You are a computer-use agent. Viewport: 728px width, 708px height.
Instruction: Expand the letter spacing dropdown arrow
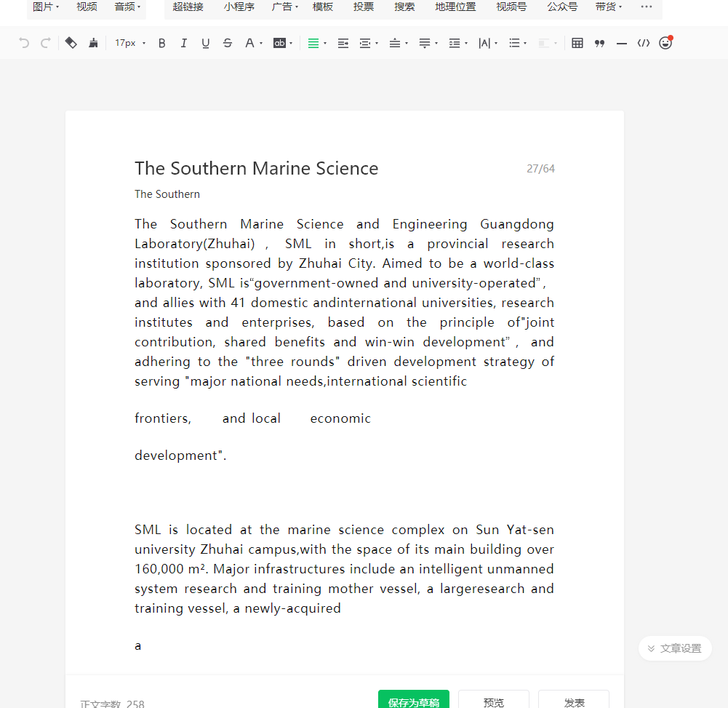click(x=496, y=44)
